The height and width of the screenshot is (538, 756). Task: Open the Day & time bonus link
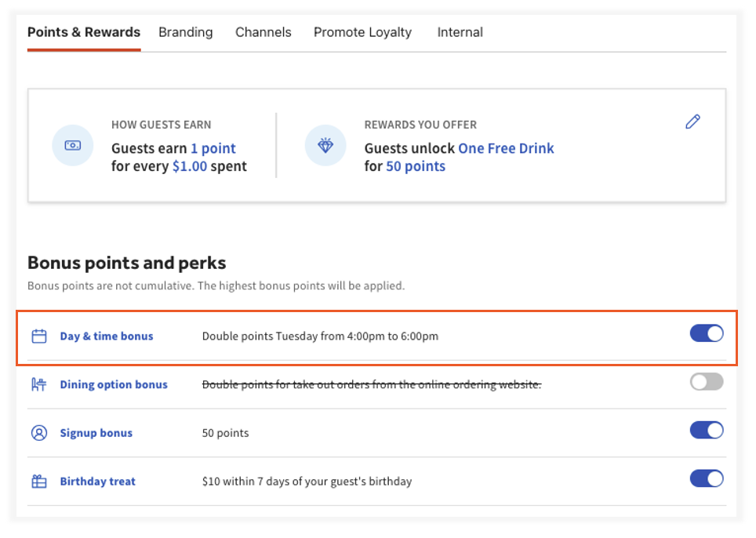coord(107,336)
